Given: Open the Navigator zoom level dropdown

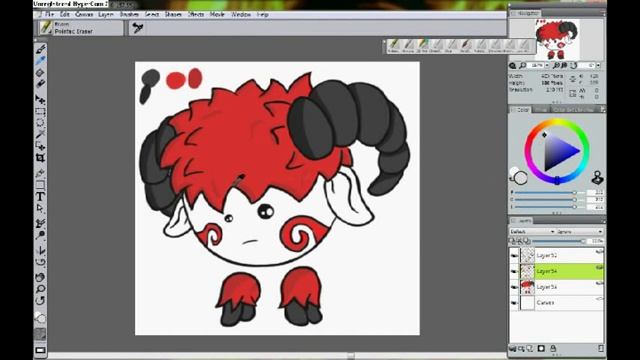Looking at the screenshot, I should [x=547, y=65].
